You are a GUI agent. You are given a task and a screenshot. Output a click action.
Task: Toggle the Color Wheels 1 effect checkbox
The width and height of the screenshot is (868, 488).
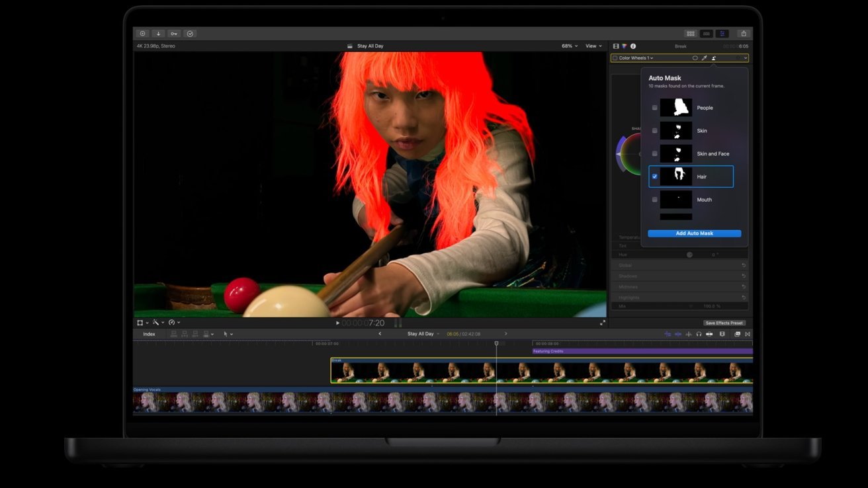[x=615, y=58]
